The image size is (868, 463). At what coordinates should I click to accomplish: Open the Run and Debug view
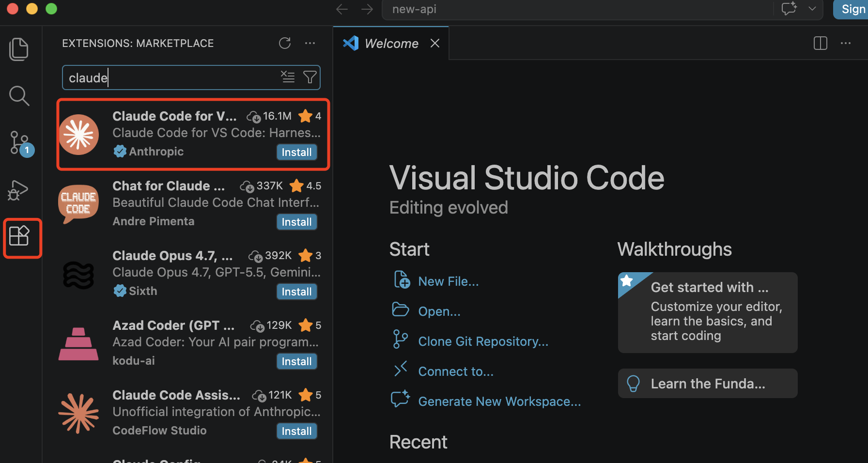pyautogui.click(x=18, y=190)
